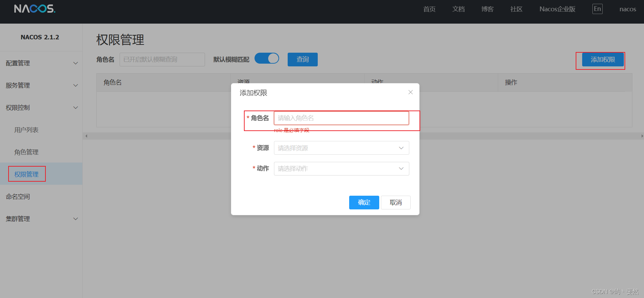Open 社区 in the top navigation
644x298 pixels.
tap(516, 9)
